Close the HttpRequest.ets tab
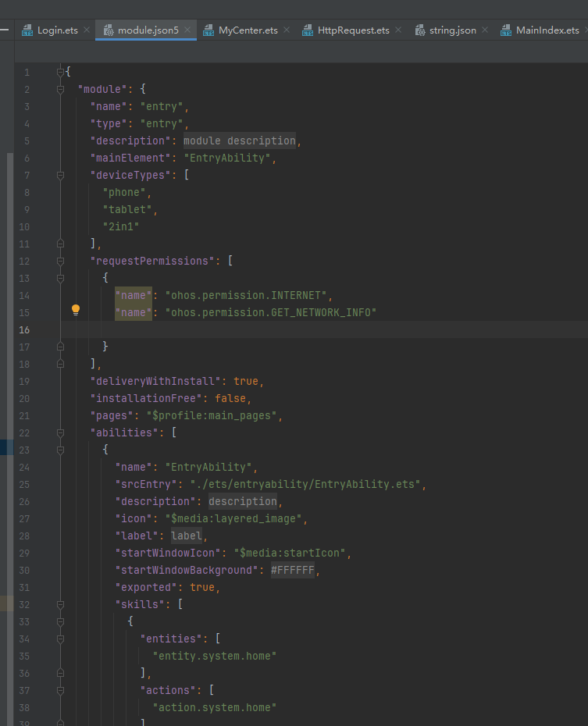 (398, 30)
